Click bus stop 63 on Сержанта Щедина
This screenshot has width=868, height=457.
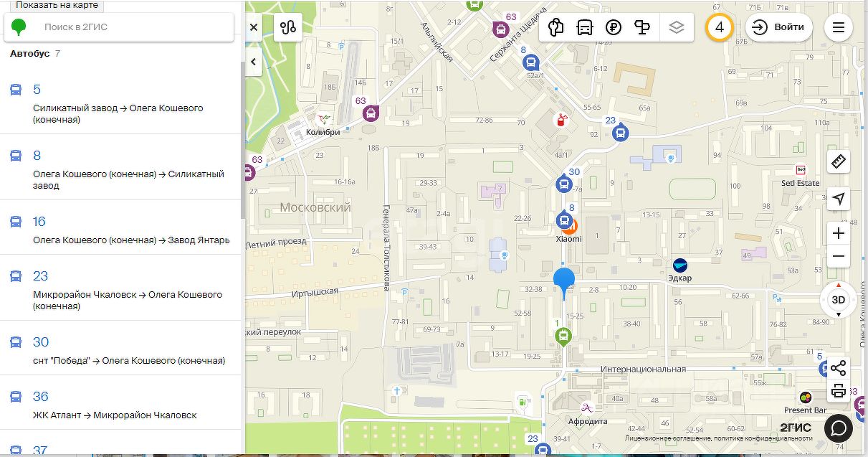(x=500, y=29)
